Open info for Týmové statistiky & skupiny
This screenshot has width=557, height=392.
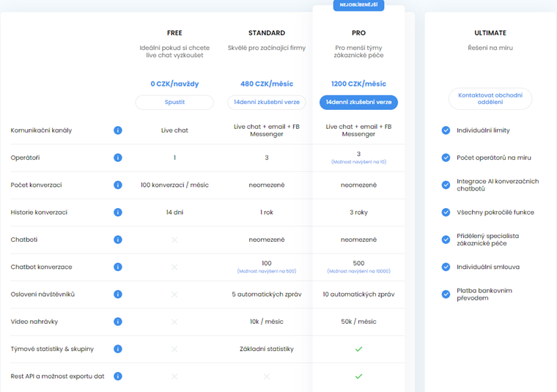pos(117,349)
